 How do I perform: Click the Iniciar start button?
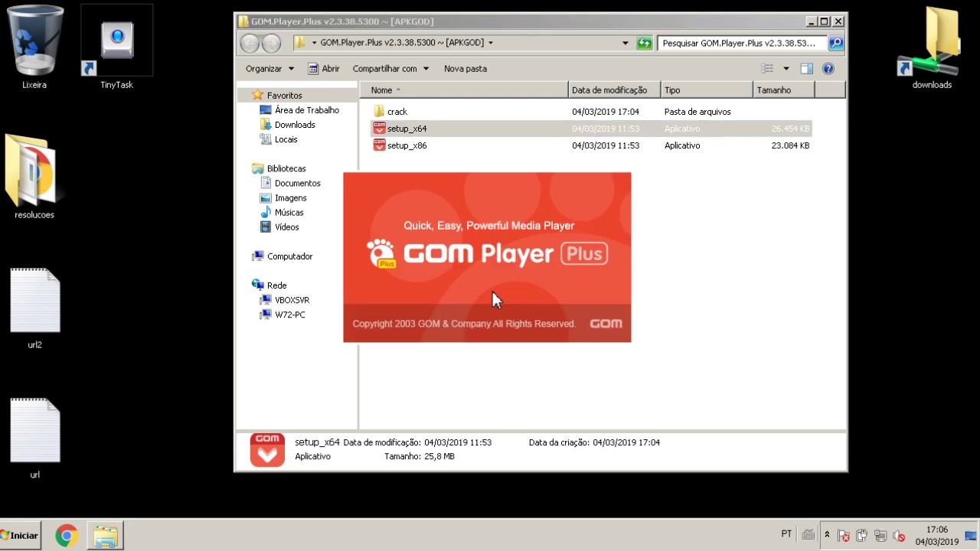click(x=20, y=536)
